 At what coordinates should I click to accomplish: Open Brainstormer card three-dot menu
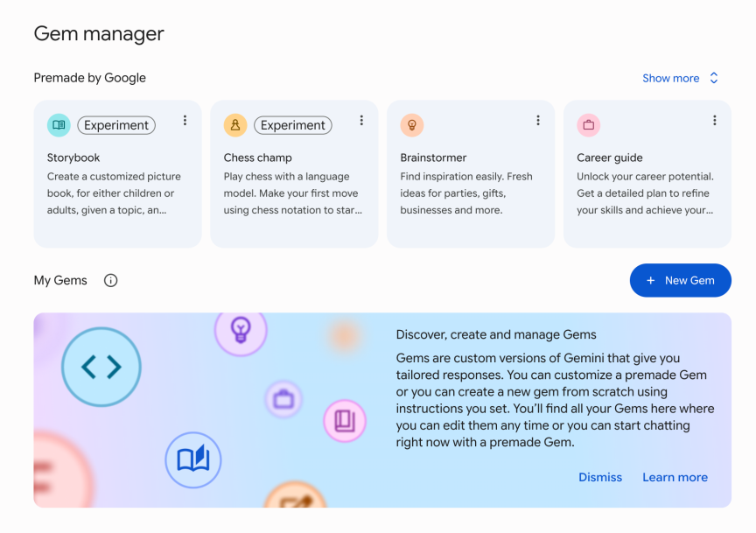(x=537, y=121)
